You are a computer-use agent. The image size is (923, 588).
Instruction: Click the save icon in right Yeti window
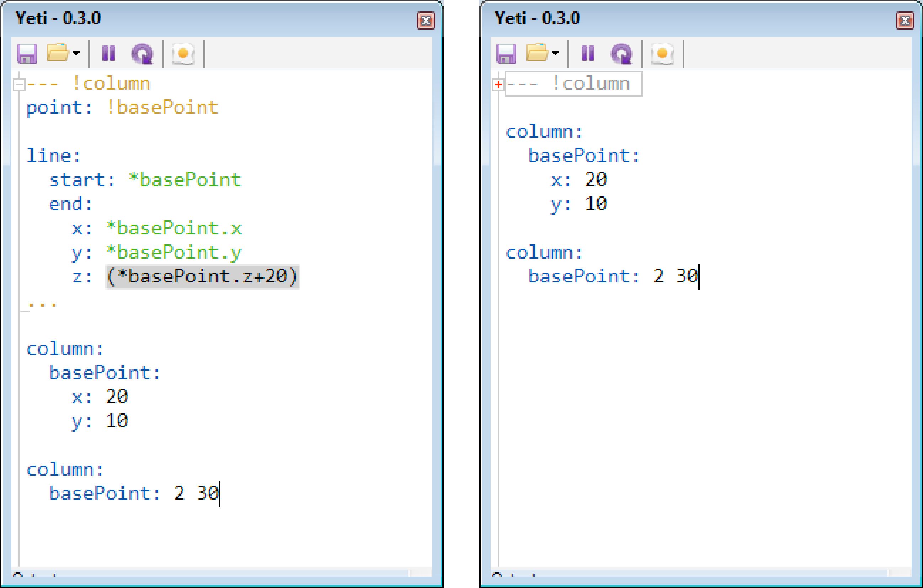(506, 53)
